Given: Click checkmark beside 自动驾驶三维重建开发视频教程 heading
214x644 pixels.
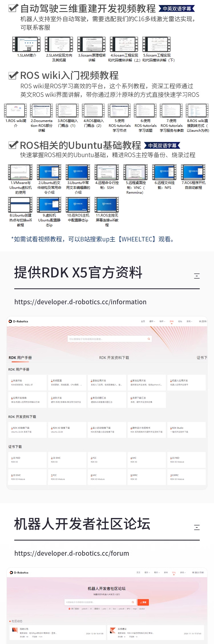Looking at the screenshot, I should 13,8.
